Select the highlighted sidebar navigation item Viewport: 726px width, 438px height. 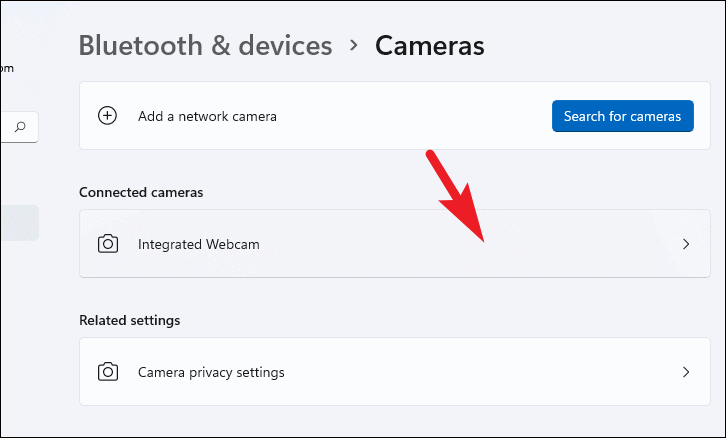click(18, 223)
